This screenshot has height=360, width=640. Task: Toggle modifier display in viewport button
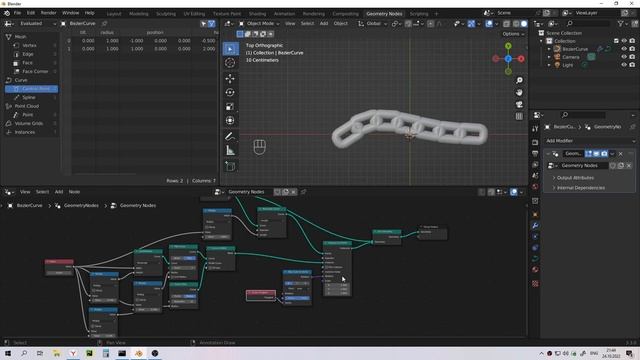(596, 154)
